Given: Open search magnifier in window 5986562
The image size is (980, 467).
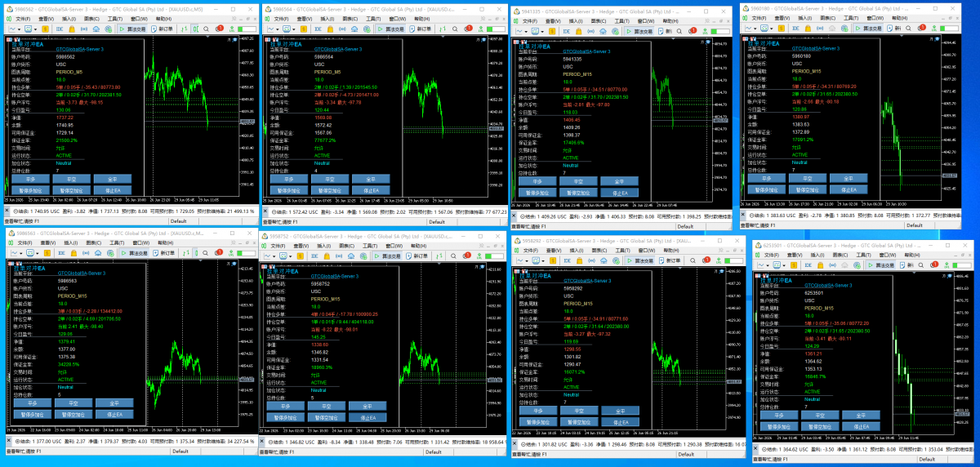Looking at the screenshot, I should 206,29.
